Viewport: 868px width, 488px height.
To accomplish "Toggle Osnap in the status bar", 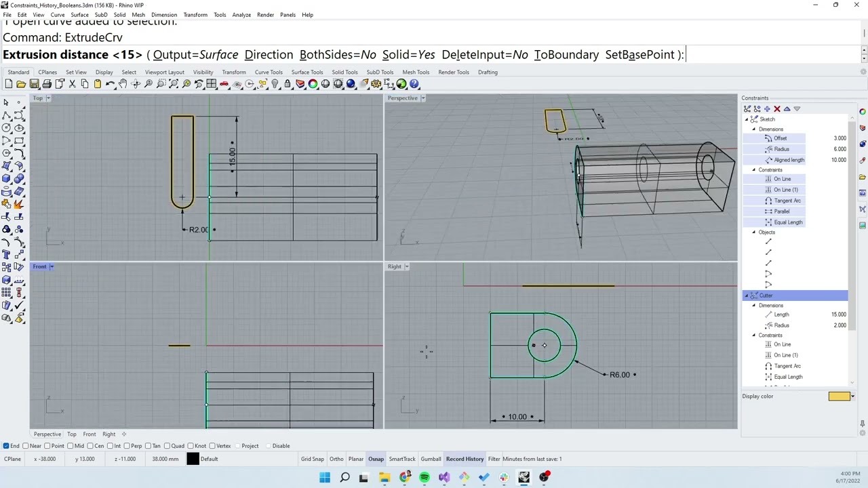I will click(376, 459).
